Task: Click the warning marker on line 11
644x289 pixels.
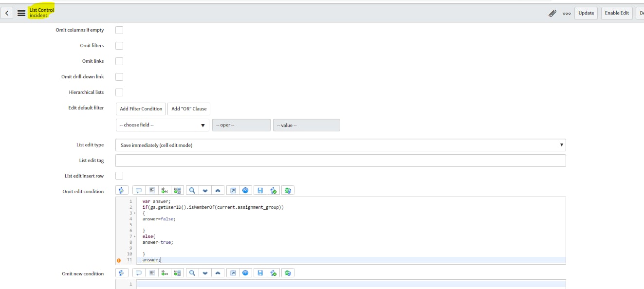Action: click(x=119, y=260)
